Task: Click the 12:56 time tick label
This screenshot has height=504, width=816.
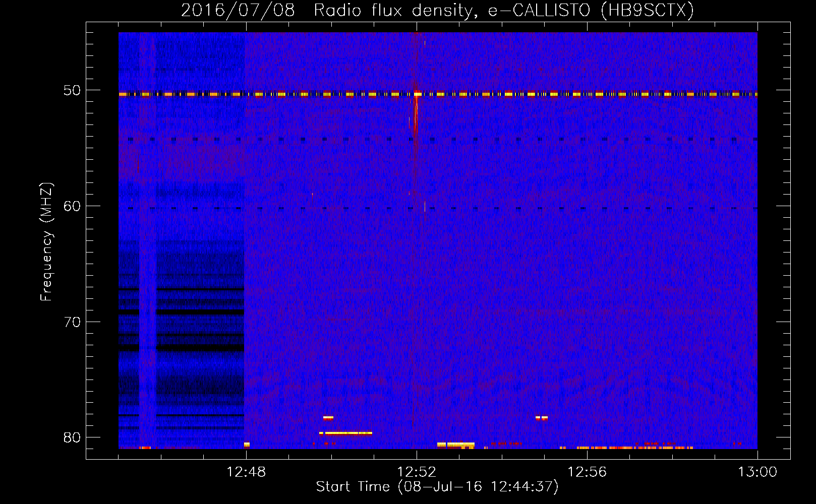Action: click(587, 472)
